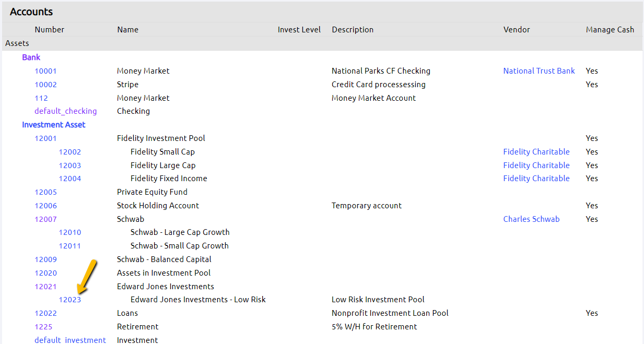The width and height of the screenshot is (644, 344).
Task: Select Stock Holding Account name
Action: coord(158,206)
